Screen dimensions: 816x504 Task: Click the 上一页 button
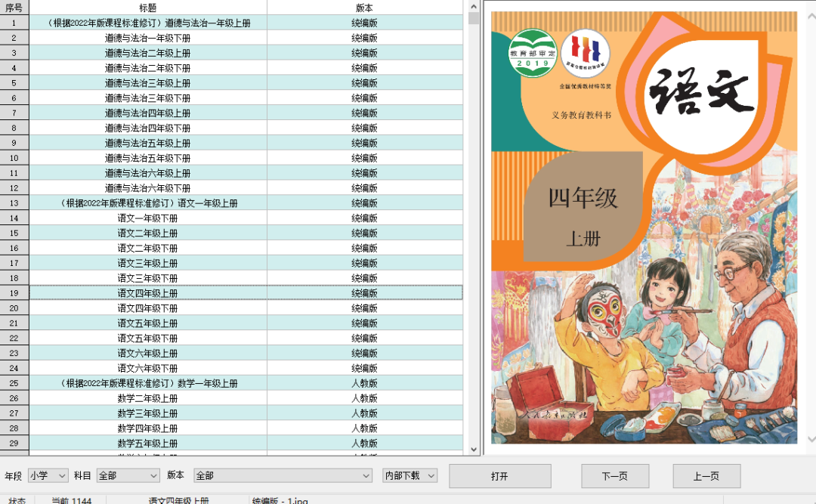(x=706, y=476)
